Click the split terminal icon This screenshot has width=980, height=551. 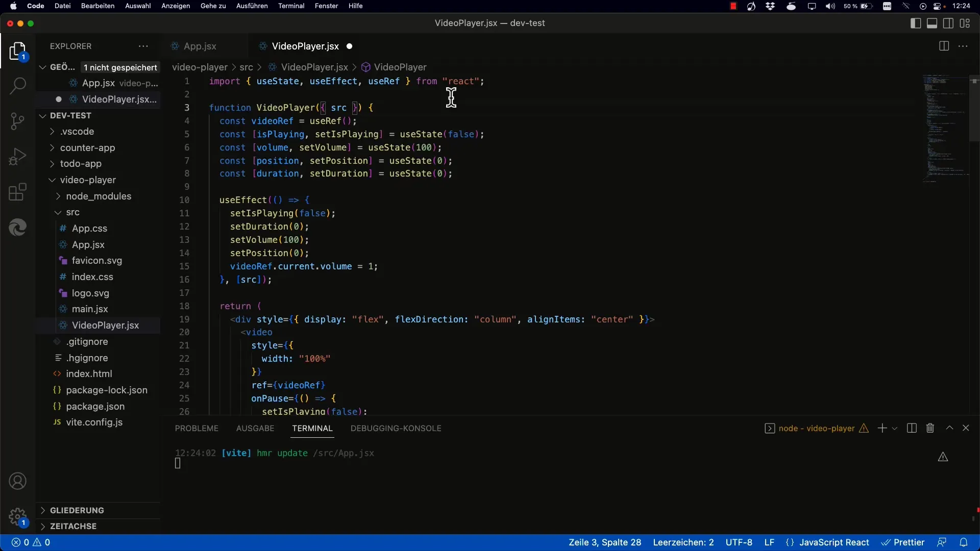(912, 428)
